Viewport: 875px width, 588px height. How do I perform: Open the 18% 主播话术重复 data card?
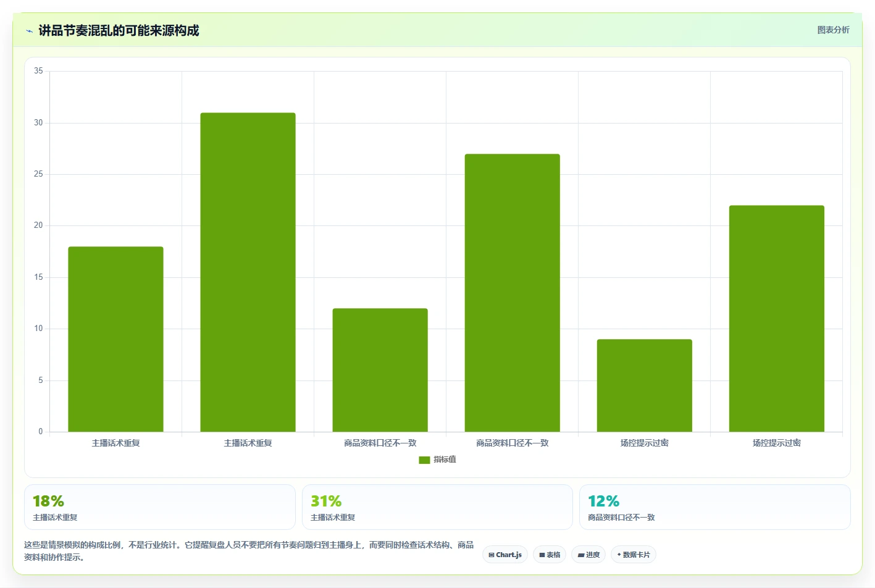point(160,507)
